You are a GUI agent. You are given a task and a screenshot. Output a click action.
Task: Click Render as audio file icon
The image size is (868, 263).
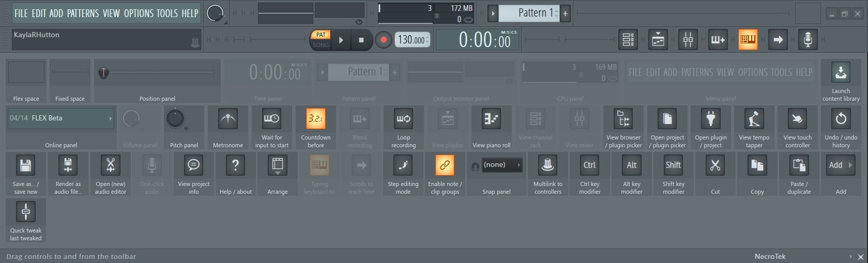68,166
